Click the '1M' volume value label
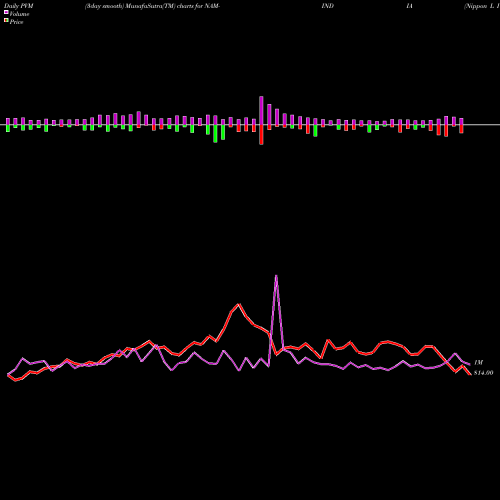Viewport: 500px width, 500px height. click(x=478, y=362)
